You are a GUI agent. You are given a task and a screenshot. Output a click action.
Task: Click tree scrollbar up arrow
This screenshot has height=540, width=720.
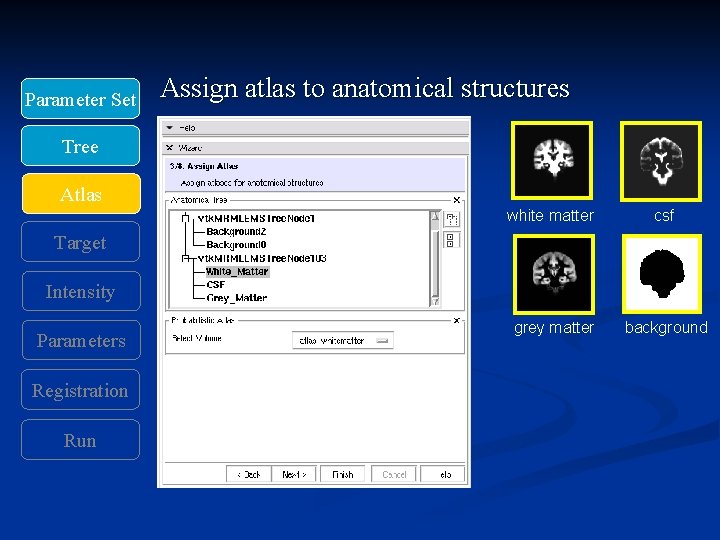click(435, 216)
